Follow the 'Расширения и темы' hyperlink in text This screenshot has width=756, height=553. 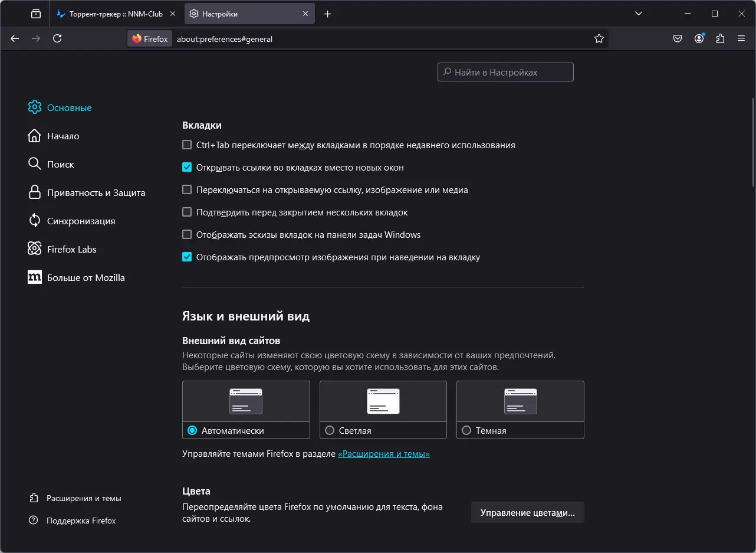pyautogui.click(x=383, y=454)
